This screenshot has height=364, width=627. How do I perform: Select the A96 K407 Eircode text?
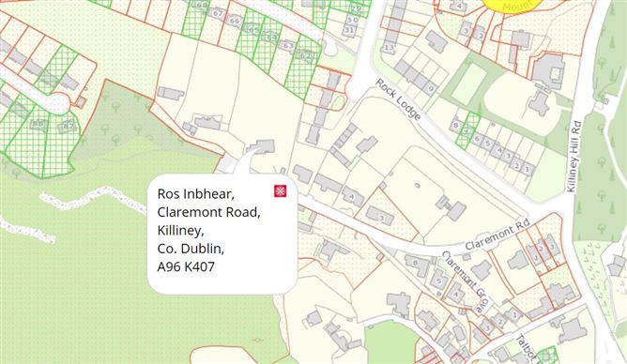pyautogui.click(x=186, y=266)
